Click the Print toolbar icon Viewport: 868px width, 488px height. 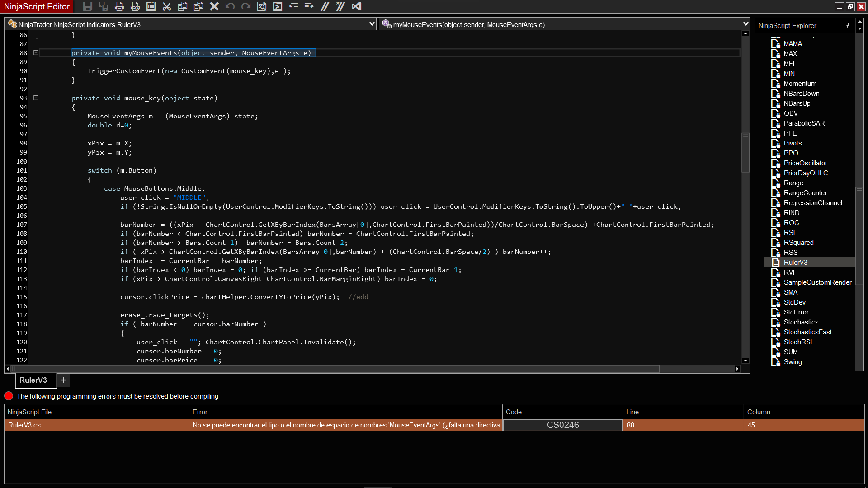tap(119, 6)
